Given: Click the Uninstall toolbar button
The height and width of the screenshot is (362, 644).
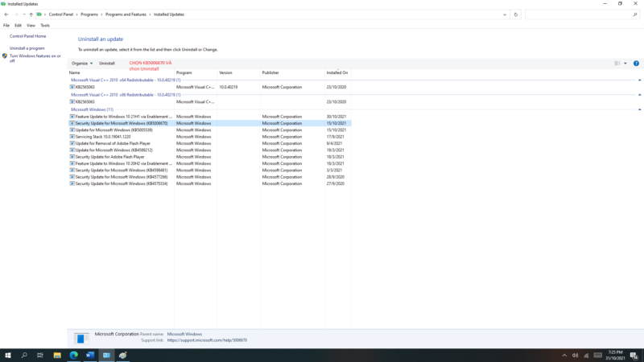Looking at the screenshot, I should click(107, 64).
